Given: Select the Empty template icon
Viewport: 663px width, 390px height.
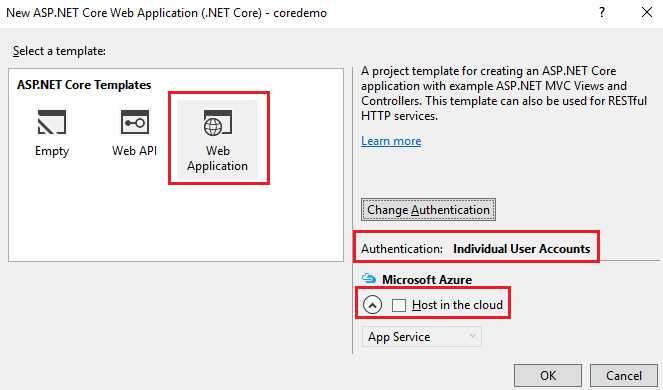Looking at the screenshot, I should coord(52,122).
